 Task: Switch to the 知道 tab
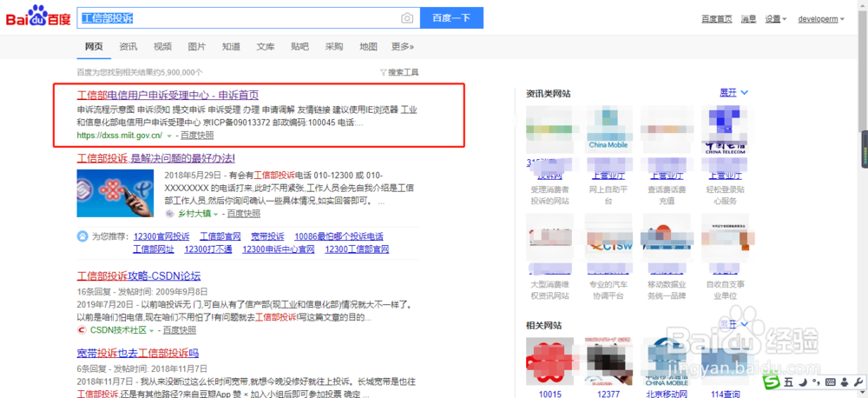point(231,47)
